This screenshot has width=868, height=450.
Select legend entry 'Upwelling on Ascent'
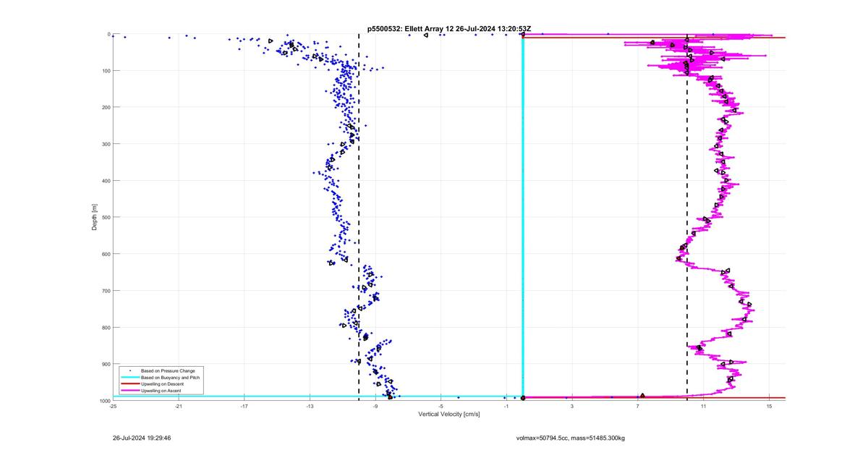[x=162, y=391]
